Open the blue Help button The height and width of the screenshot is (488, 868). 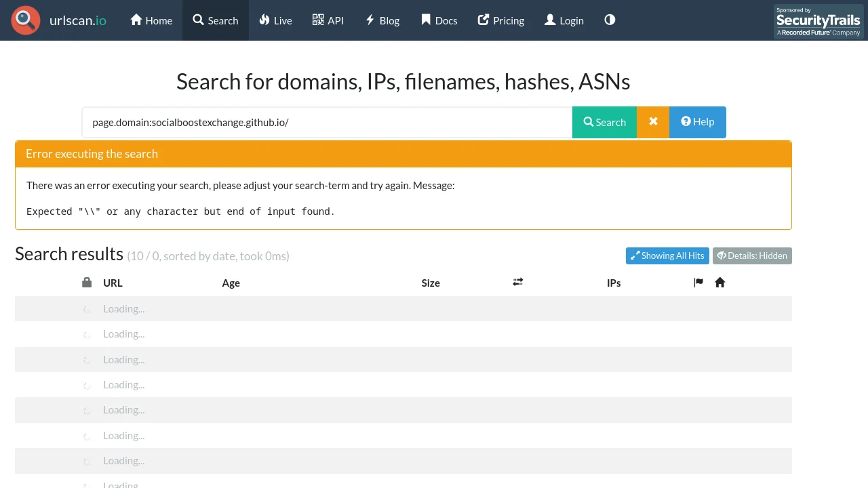698,122
